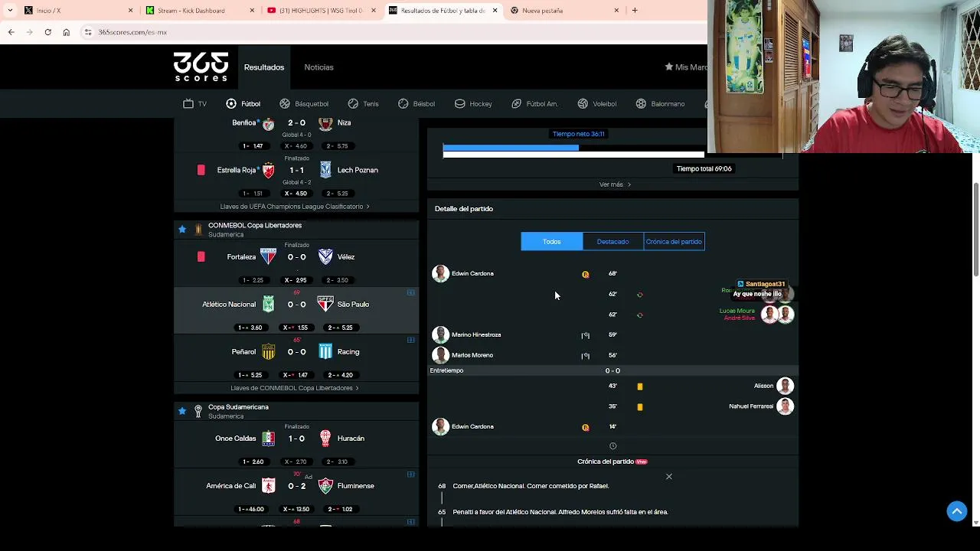The height and width of the screenshot is (551, 980).
Task: Open the Mis Marcadores star link
Action: pos(686,67)
